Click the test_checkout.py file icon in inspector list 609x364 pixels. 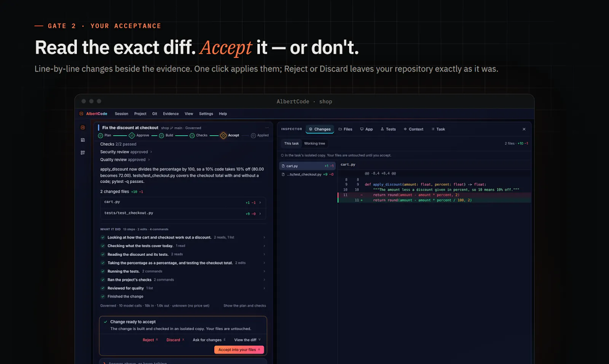tap(283, 174)
